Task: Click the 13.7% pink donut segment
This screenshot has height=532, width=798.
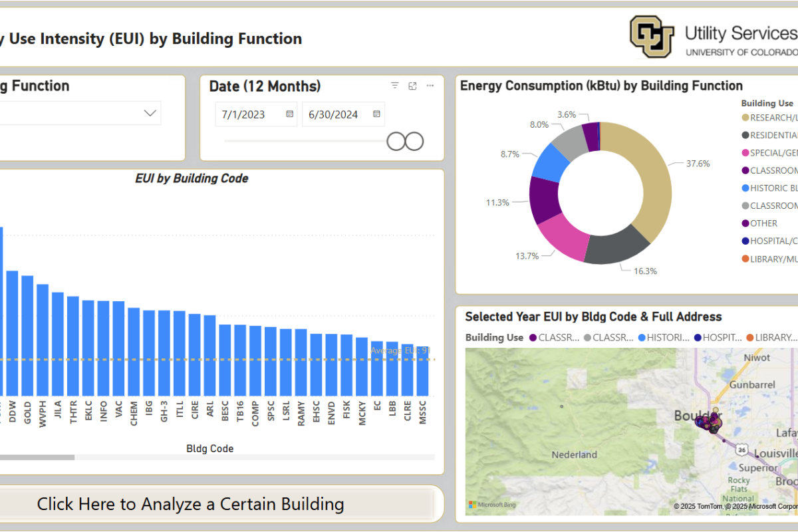Action: [x=563, y=238]
